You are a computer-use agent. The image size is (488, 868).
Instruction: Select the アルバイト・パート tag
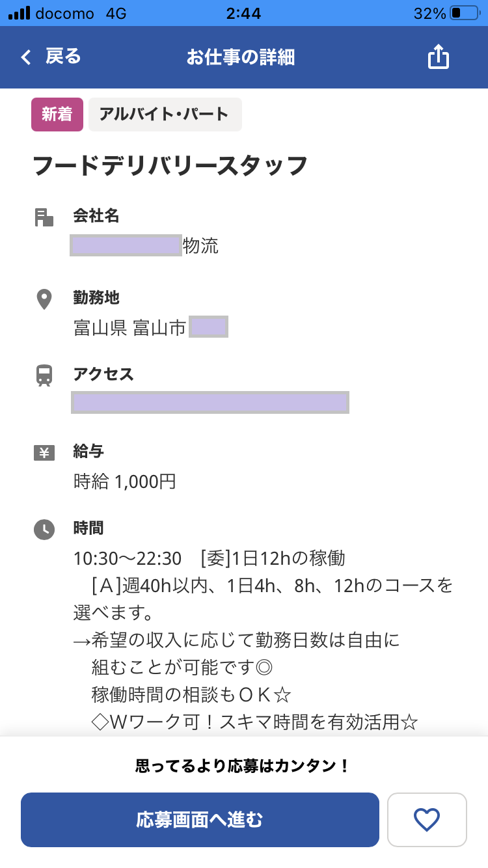point(165,115)
